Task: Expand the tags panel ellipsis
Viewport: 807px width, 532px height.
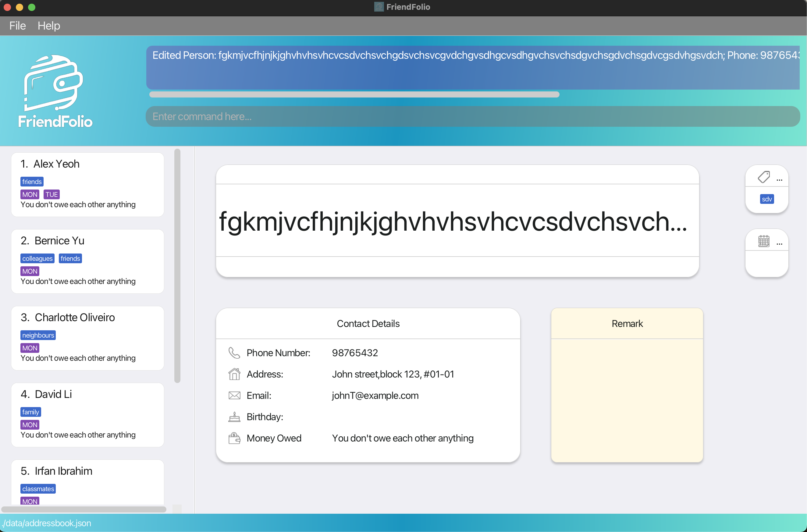Action: [x=779, y=180]
